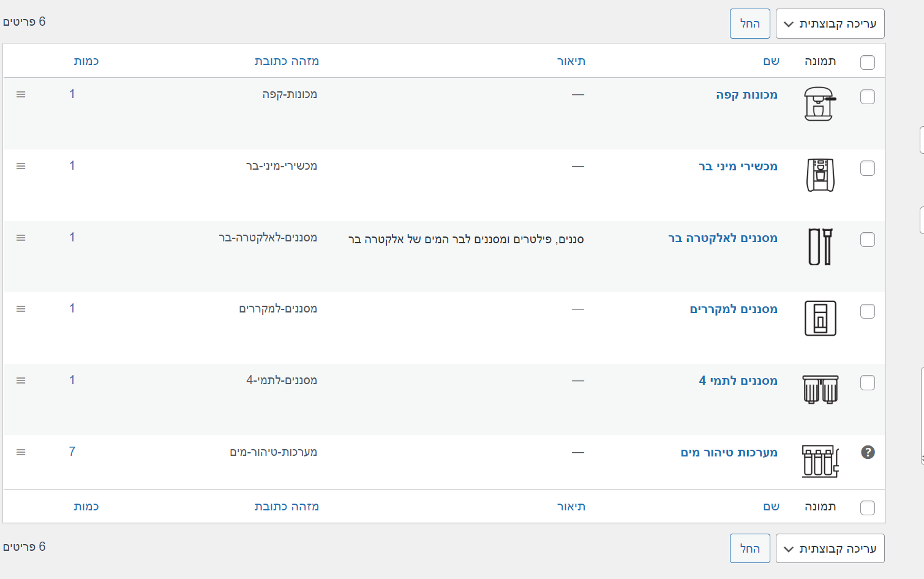Open the מסננים לאלקטרה בר category link

(x=723, y=238)
